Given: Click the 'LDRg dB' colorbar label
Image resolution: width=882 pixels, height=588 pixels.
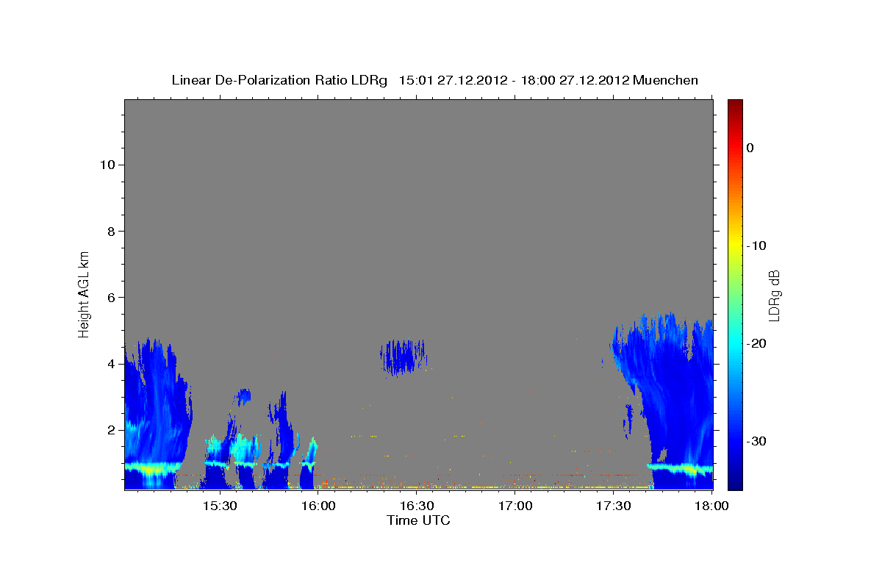Looking at the screenshot, I should point(774,295).
